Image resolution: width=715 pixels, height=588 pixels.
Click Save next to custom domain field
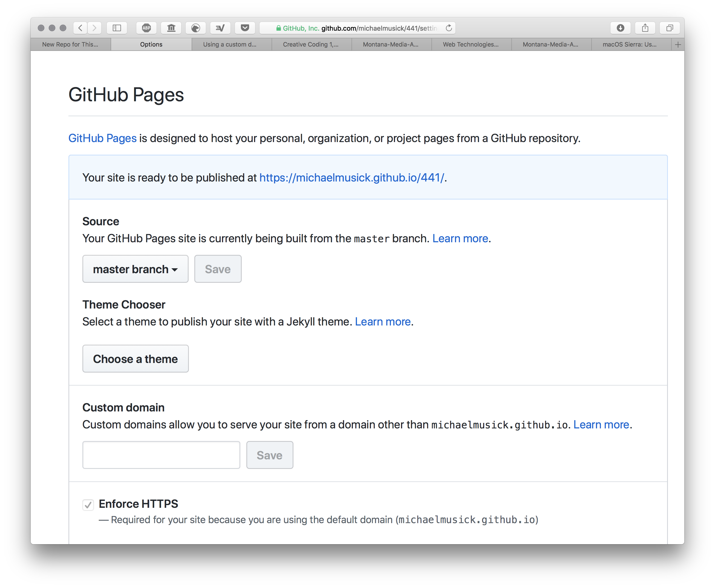270,455
